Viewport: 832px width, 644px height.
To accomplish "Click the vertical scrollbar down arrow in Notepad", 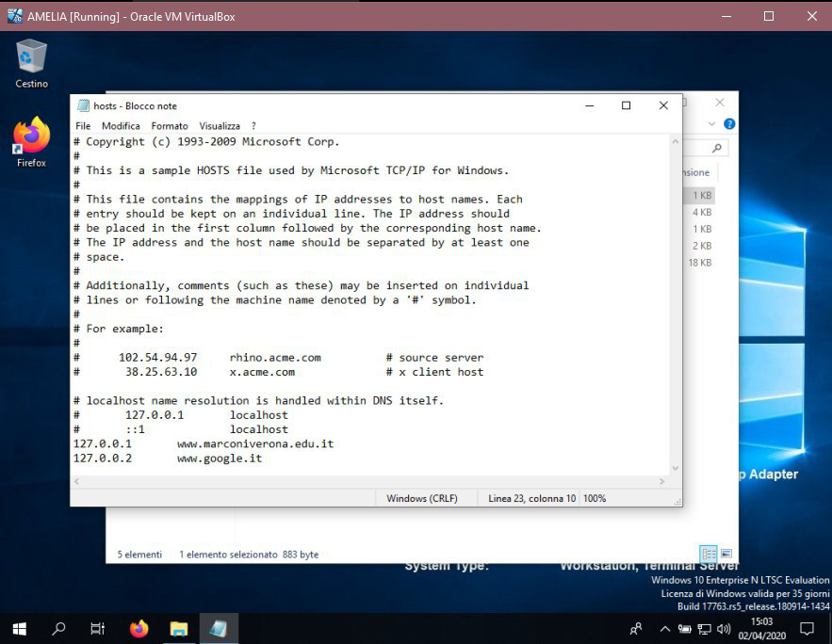I will click(x=675, y=468).
